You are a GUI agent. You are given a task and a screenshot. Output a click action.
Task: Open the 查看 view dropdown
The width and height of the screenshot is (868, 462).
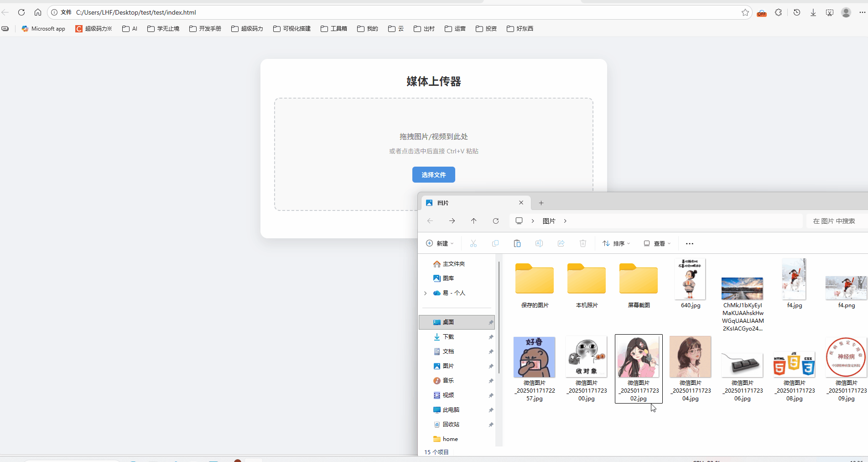(x=657, y=243)
